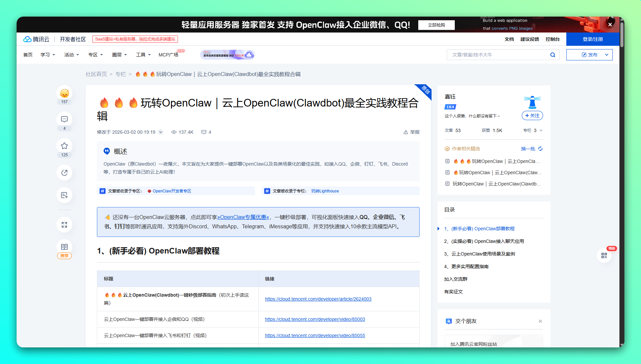Refresh author picks via 换一批 icon
The image size is (641, 364).
click(x=540, y=149)
